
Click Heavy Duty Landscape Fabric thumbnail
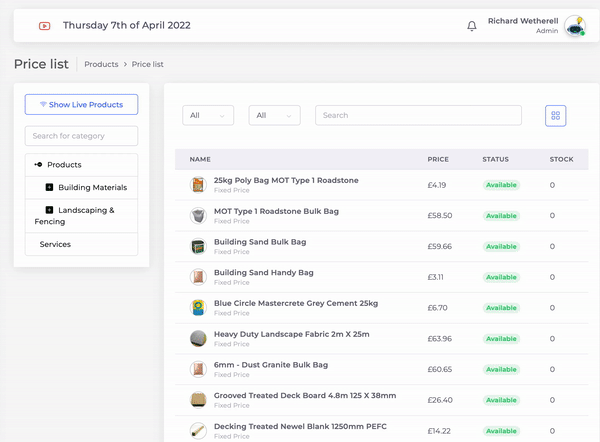tap(198, 339)
